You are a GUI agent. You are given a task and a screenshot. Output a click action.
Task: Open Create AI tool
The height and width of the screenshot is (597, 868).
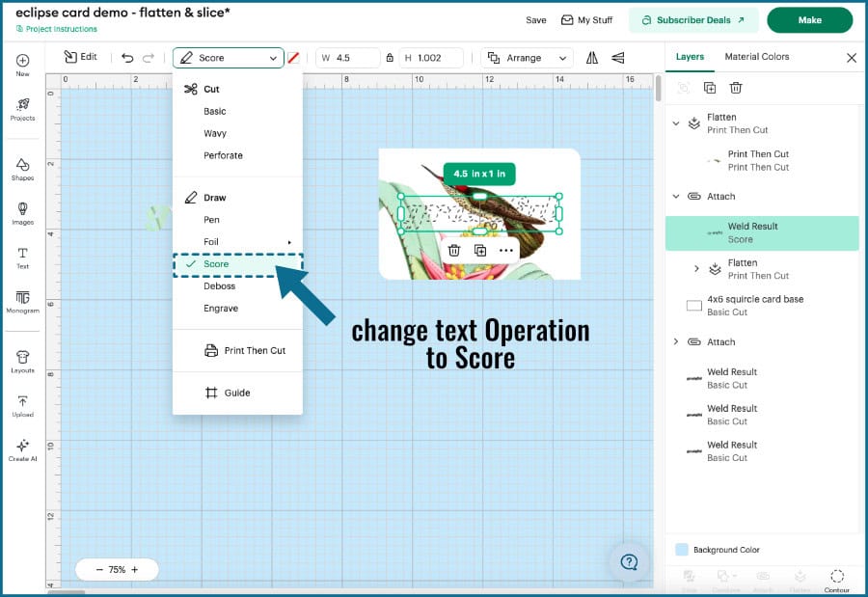tap(23, 450)
